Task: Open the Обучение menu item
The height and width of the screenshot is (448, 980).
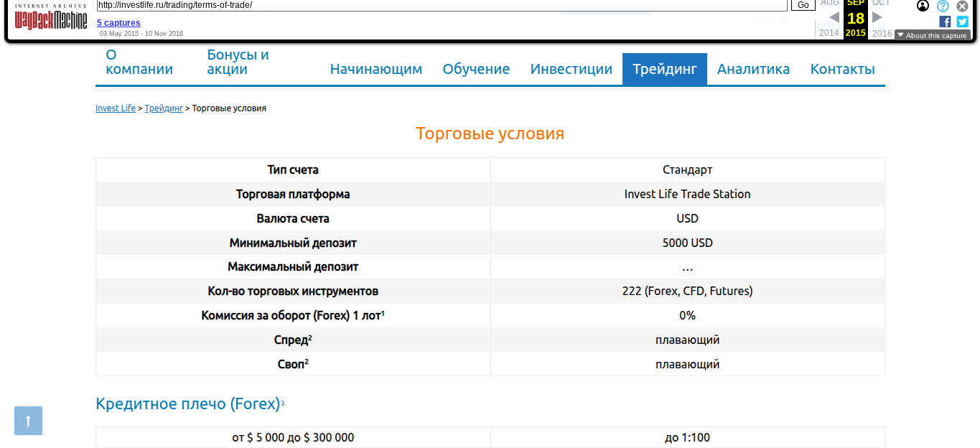Action: (x=476, y=68)
